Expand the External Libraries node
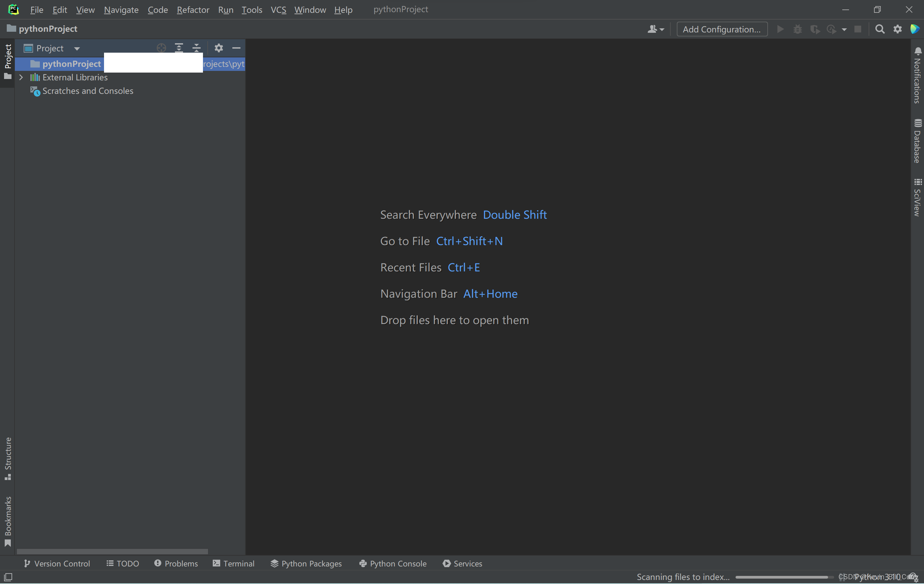This screenshot has width=924, height=584. tap(21, 77)
